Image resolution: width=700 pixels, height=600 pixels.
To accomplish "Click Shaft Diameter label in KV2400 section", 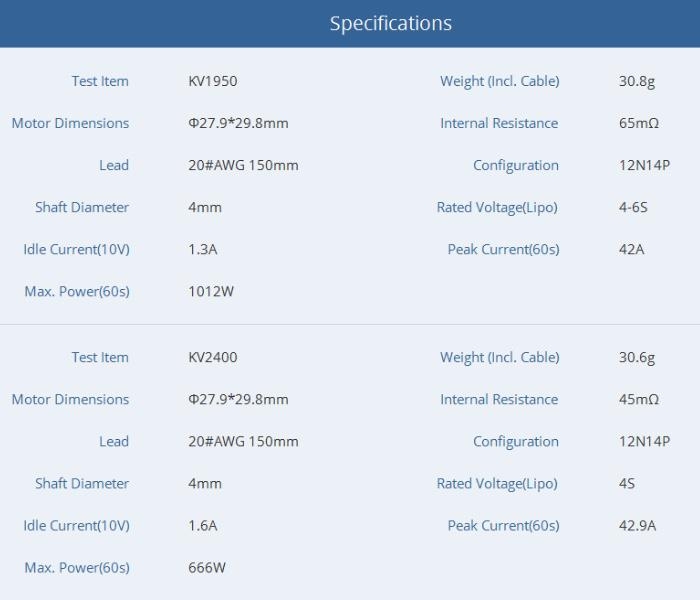I will tap(82, 483).
